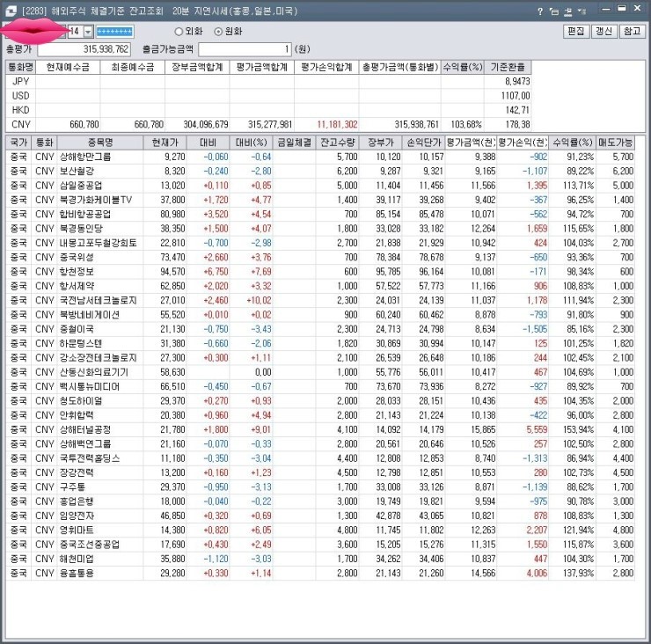Select the 강소장전테크놀로지 stock row
The image size is (651, 644).
click(320, 358)
